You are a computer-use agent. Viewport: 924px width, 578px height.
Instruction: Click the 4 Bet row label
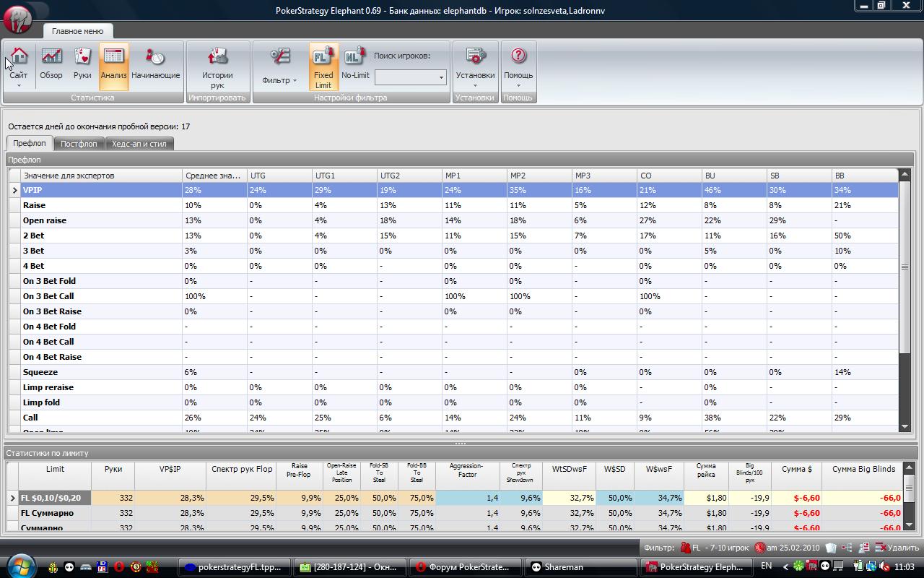coord(33,266)
